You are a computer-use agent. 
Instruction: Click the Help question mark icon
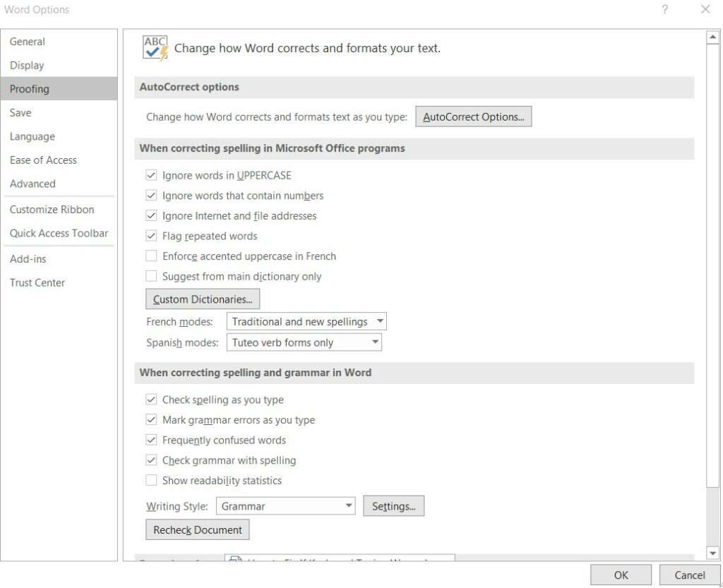coord(664,9)
